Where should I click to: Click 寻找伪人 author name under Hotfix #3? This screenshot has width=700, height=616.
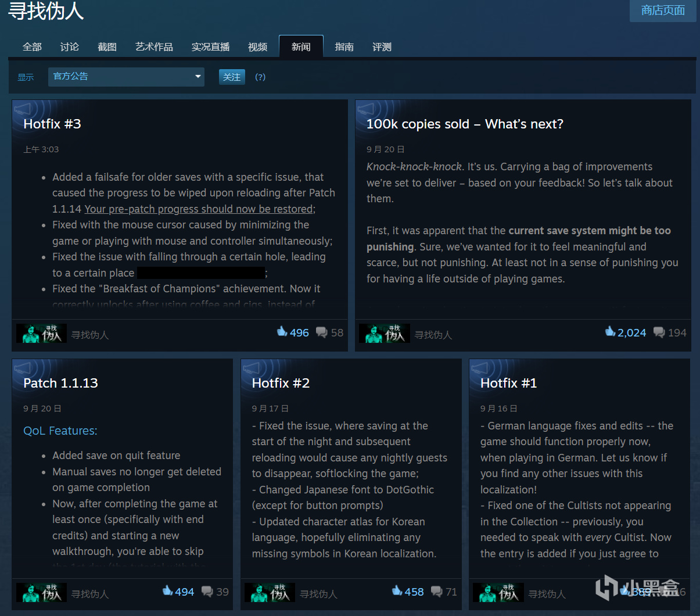coord(90,335)
